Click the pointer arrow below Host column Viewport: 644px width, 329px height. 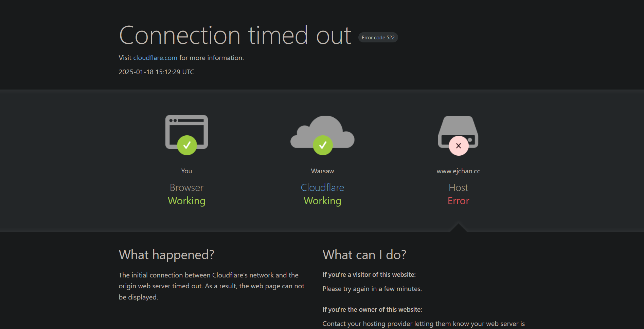pyautogui.click(x=458, y=228)
